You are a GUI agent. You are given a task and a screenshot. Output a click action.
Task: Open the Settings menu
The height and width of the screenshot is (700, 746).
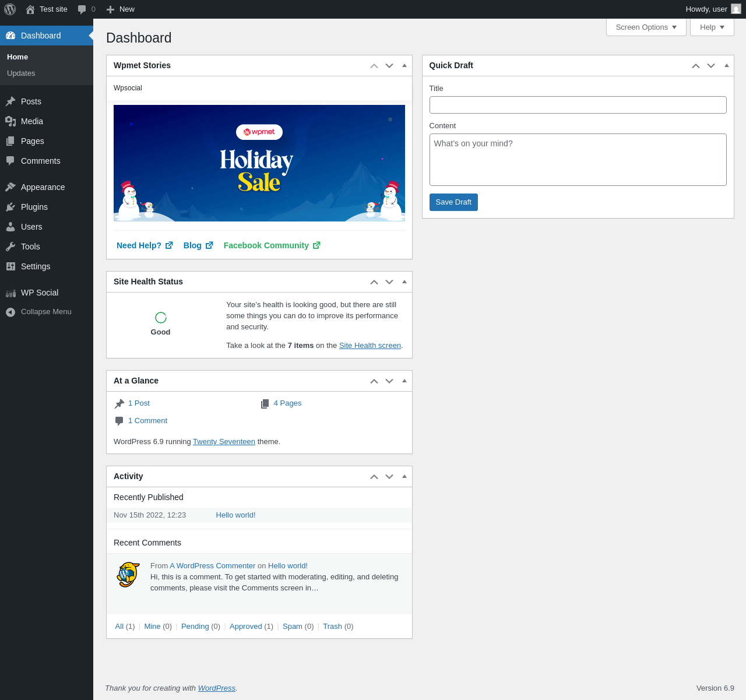(x=47, y=266)
